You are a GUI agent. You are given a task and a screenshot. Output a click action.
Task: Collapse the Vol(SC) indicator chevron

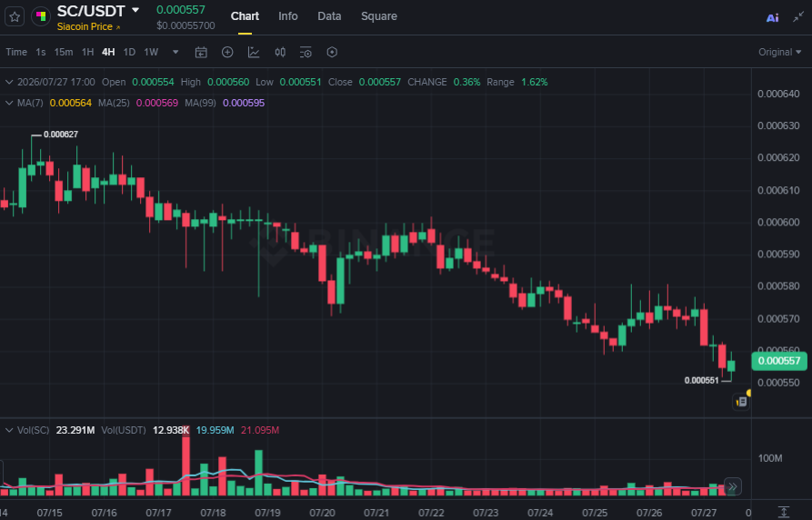9,430
